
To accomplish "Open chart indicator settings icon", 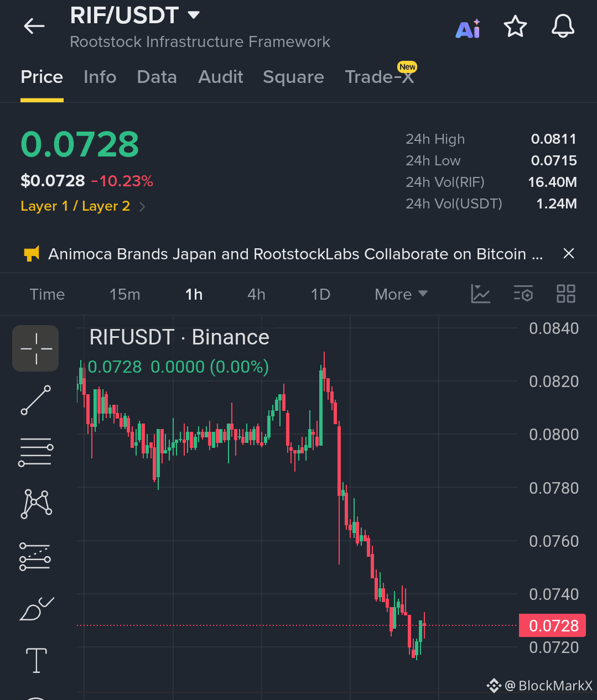I will pos(523,294).
